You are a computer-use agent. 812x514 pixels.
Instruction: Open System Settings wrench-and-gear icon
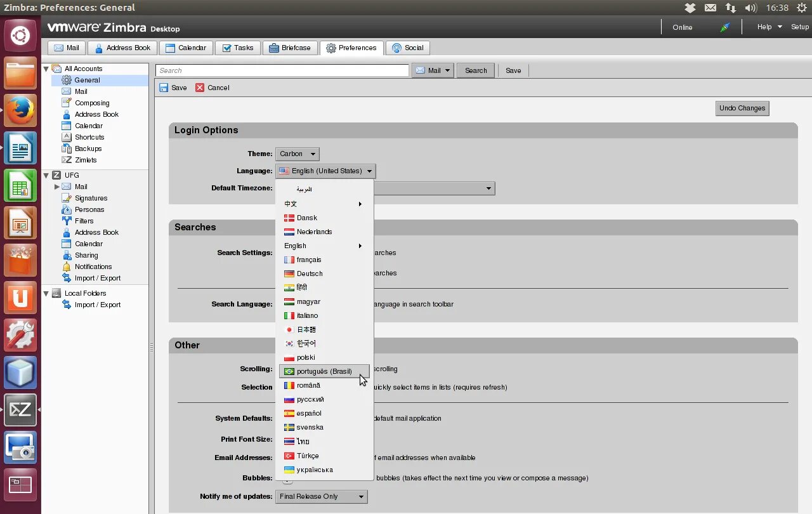[20, 335]
